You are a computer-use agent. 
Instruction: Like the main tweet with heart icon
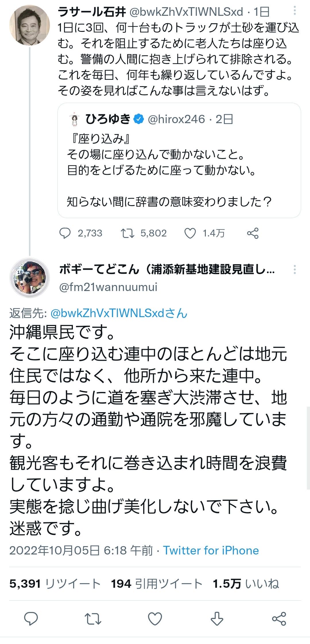point(155,618)
